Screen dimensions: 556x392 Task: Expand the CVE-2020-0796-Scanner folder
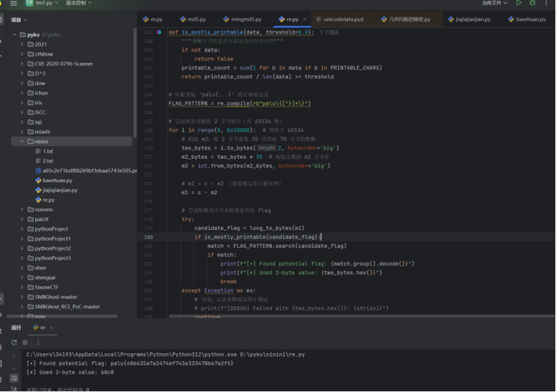coord(22,64)
